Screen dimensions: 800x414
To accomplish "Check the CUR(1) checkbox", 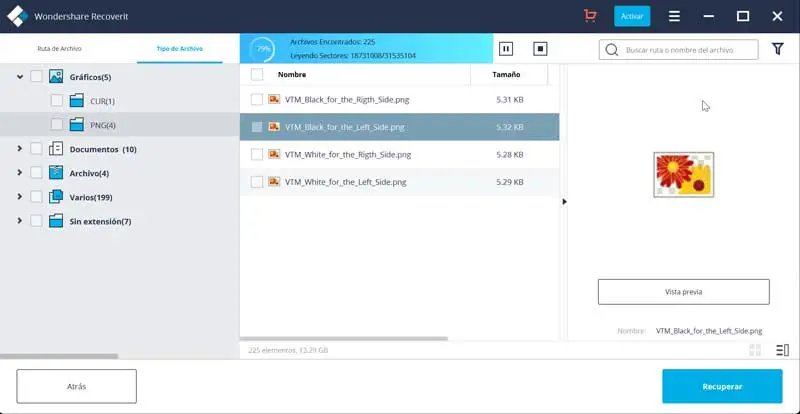I will (57, 101).
